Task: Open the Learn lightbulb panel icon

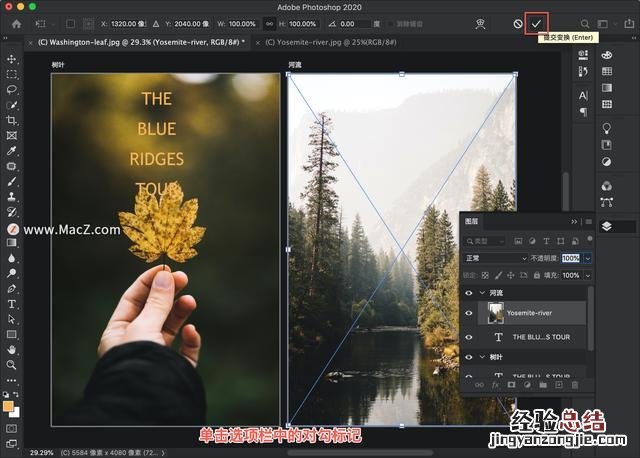Action: coord(607,129)
